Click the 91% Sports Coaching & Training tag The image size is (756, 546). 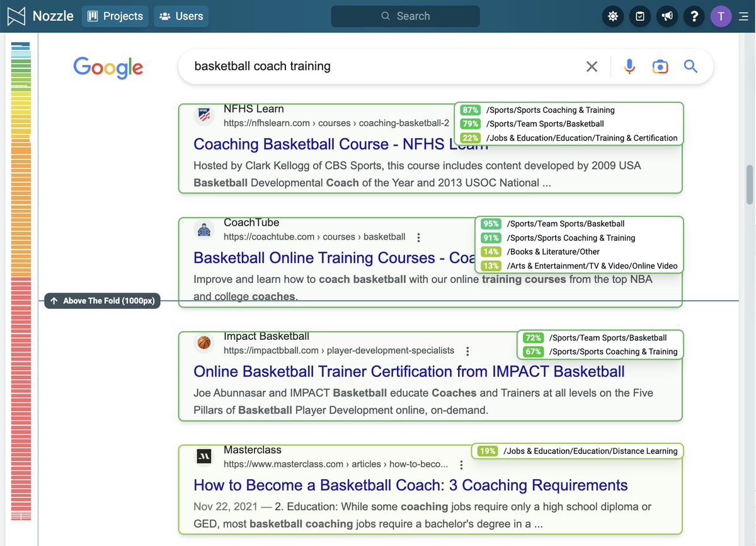click(x=558, y=238)
